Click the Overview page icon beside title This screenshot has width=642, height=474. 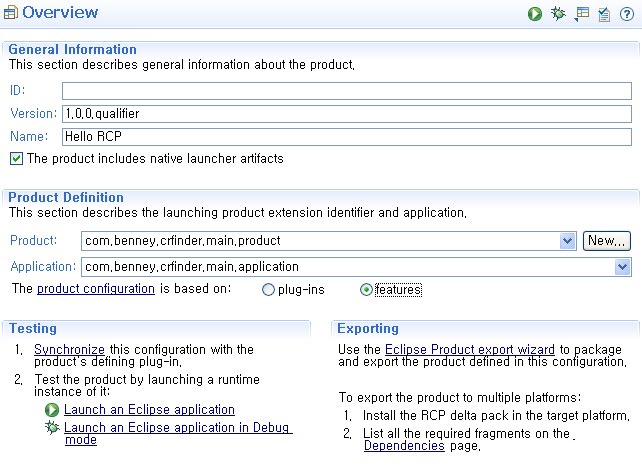pyautogui.click(x=11, y=13)
